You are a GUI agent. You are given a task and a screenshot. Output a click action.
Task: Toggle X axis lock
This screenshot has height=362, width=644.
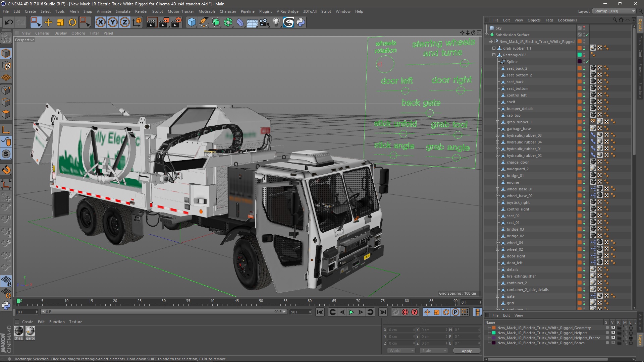[100, 22]
